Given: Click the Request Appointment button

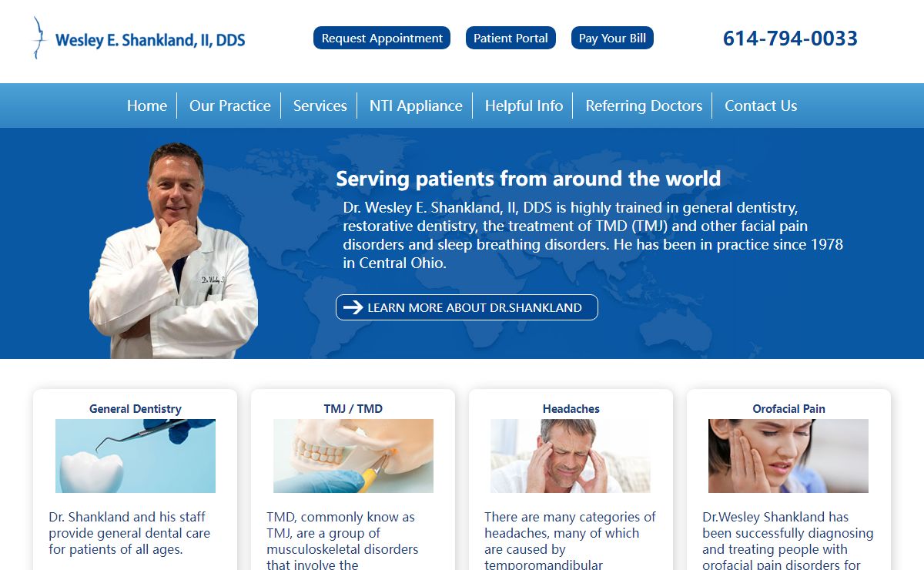Looking at the screenshot, I should [x=382, y=38].
